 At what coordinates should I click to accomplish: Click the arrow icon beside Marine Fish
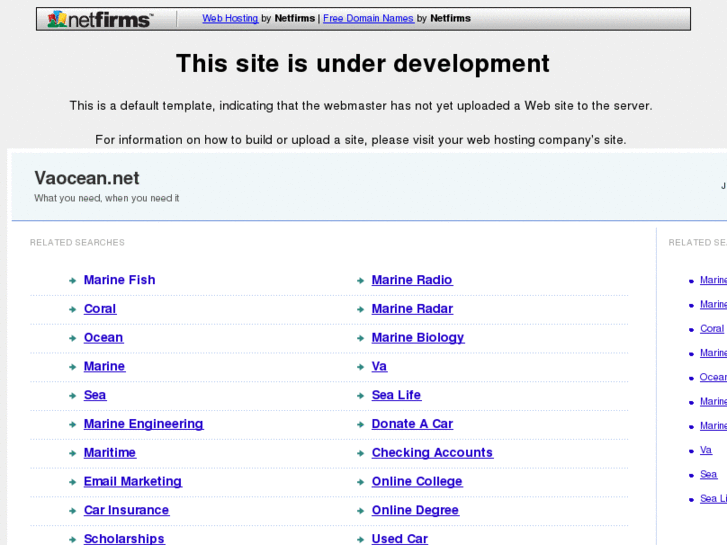coord(72,281)
